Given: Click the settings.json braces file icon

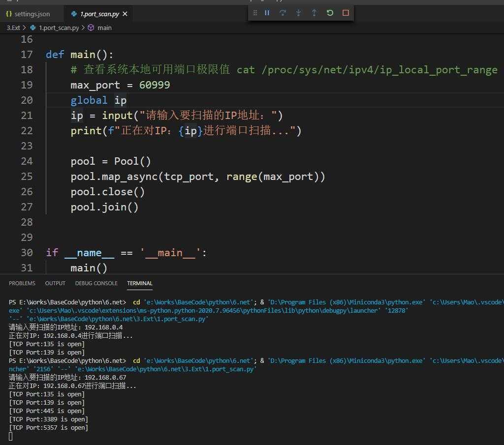Looking at the screenshot, I should tap(9, 14).
